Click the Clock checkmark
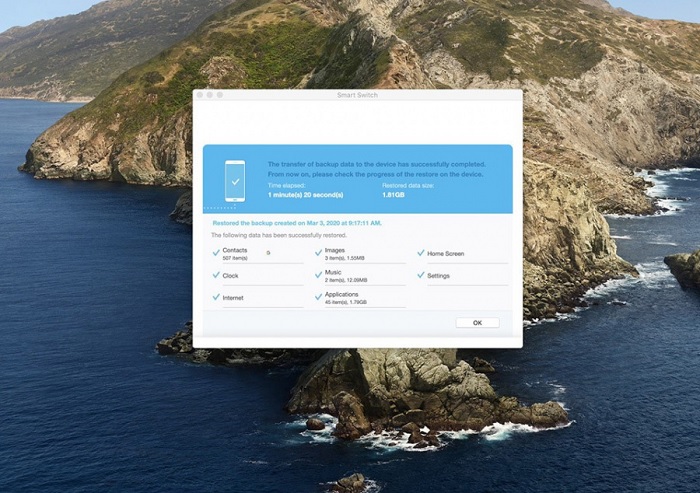This screenshot has height=493, width=700. [x=216, y=275]
